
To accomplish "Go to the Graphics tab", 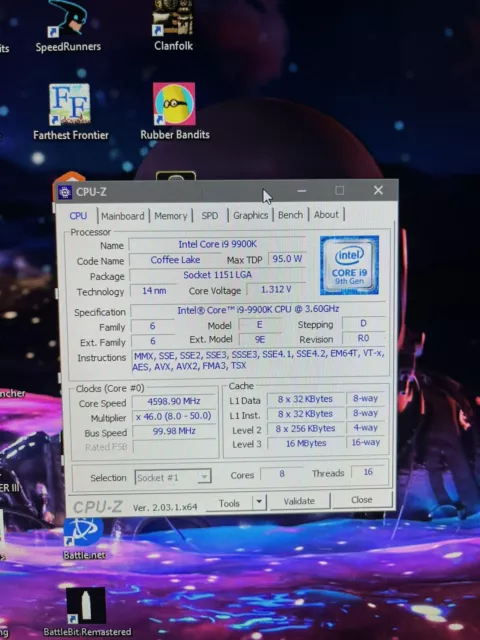I will (250, 215).
